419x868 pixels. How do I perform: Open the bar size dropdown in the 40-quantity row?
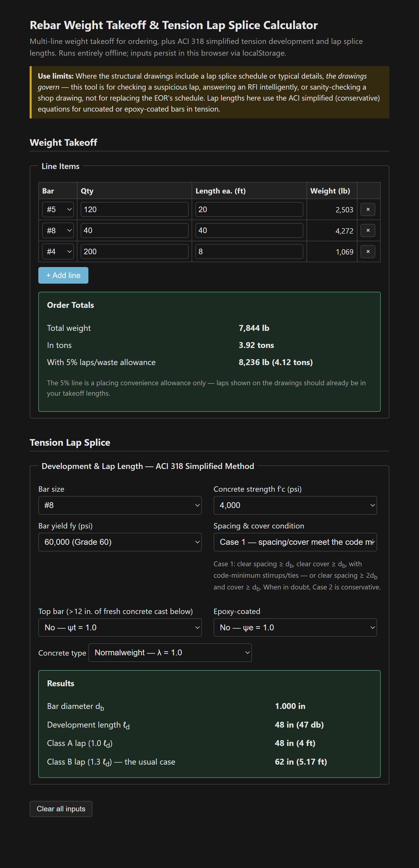(58, 231)
